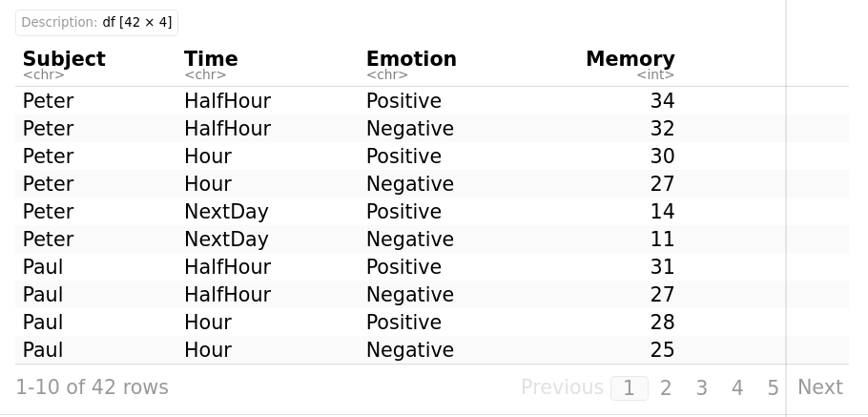Click the Subject column header
Screen dimensions: 868x417
(x=64, y=59)
